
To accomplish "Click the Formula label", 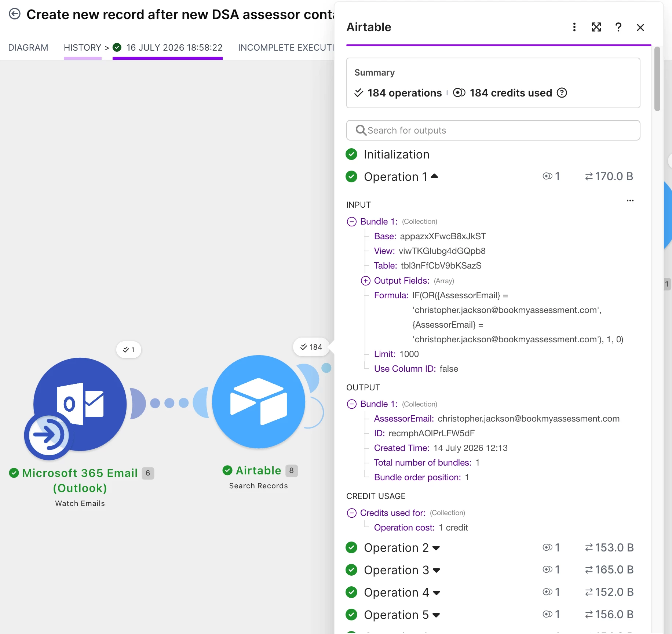I will tap(391, 295).
